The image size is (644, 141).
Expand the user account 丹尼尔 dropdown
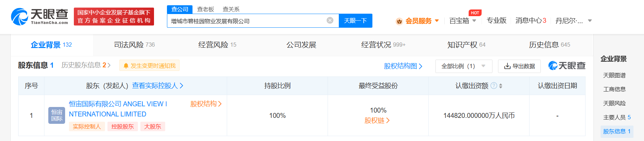[590, 21]
